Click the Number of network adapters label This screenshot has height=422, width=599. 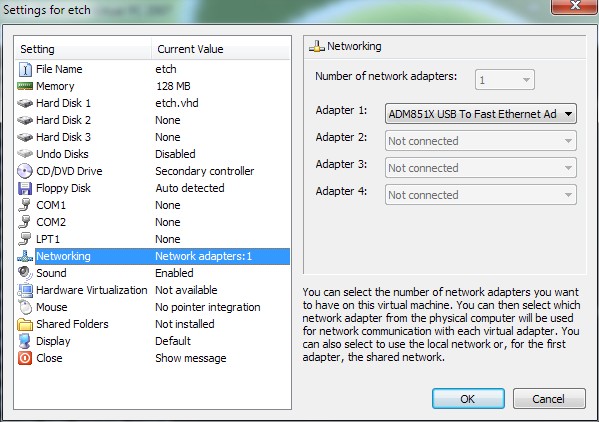coord(386,76)
